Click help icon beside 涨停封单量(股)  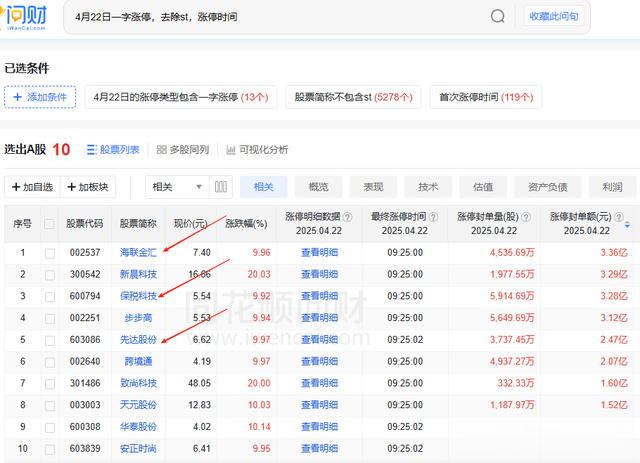tap(526, 217)
